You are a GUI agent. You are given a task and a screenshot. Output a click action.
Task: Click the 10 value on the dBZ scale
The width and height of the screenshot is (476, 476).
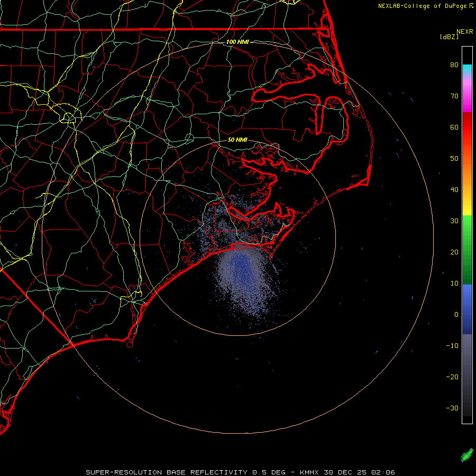click(454, 283)
